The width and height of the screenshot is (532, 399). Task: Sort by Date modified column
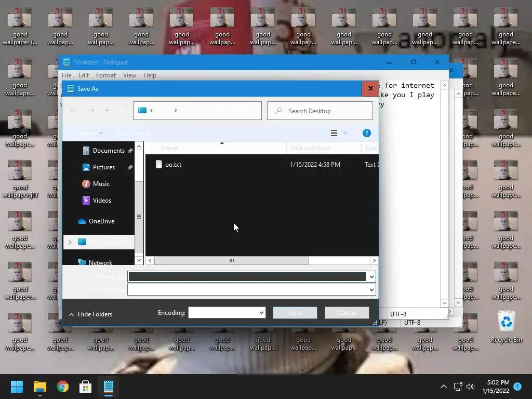point(324,148)
